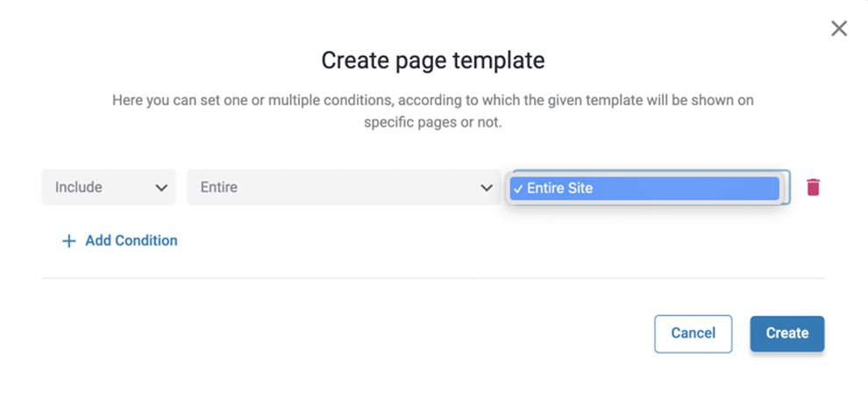This screenshot has width=868, height=395.
Task: Click the horizontal divider above the buttons
Action: click(433, 277)
